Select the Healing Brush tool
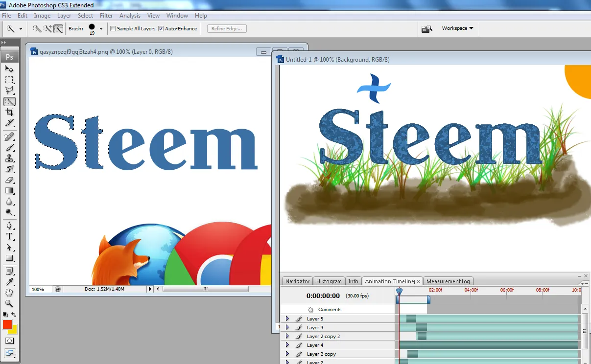This screenshot has width=591, height=364. click(9, 136)
